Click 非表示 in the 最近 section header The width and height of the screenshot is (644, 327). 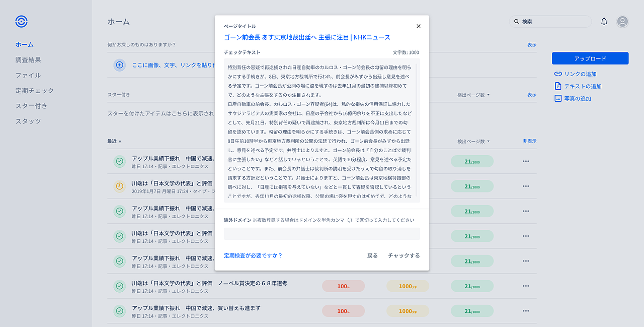[x=530, y=142]
